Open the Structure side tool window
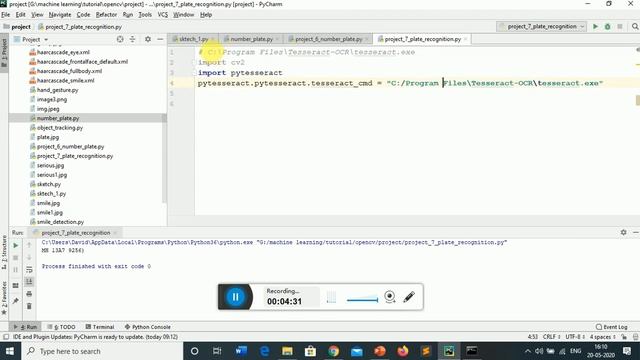The image size is (640, 360). pyautogui.click(x=4, y=252)
